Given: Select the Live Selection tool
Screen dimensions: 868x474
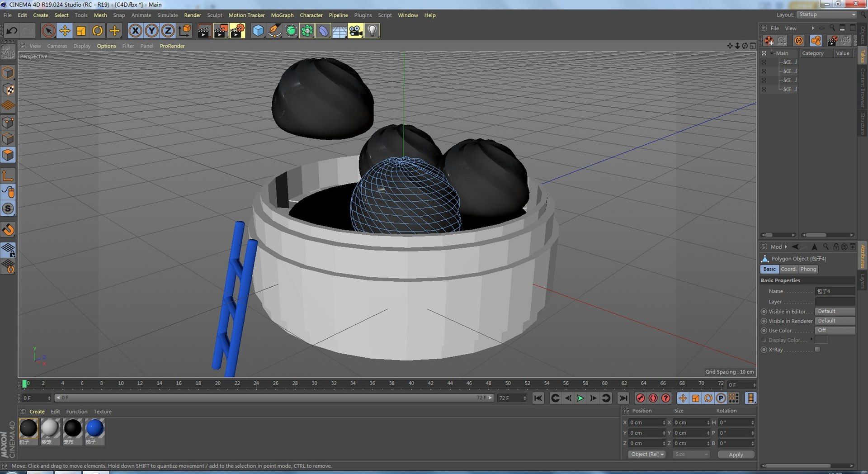Looking at the screenshot, I should pos(48,31).
